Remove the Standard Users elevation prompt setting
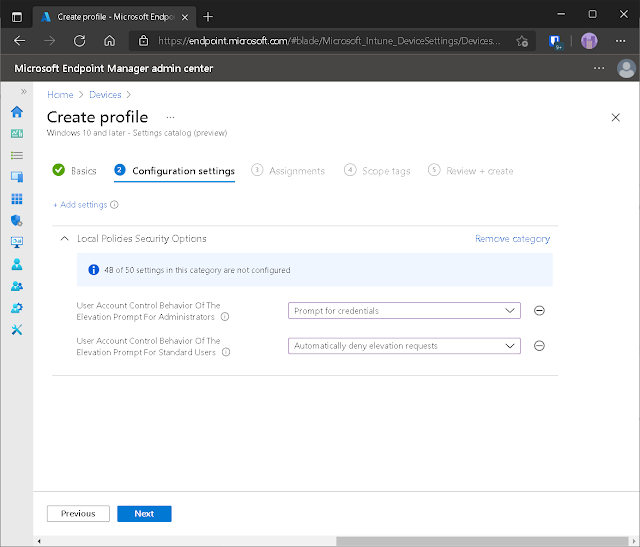 [539, 346]
